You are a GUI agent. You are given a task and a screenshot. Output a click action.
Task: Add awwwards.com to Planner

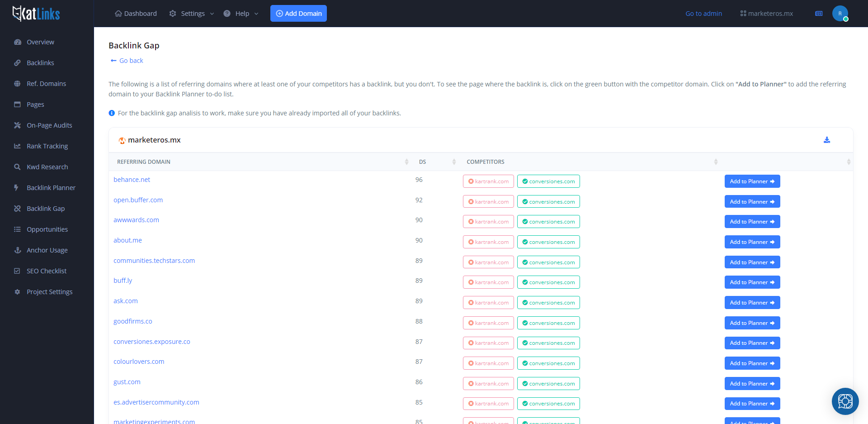pos(752,222)
